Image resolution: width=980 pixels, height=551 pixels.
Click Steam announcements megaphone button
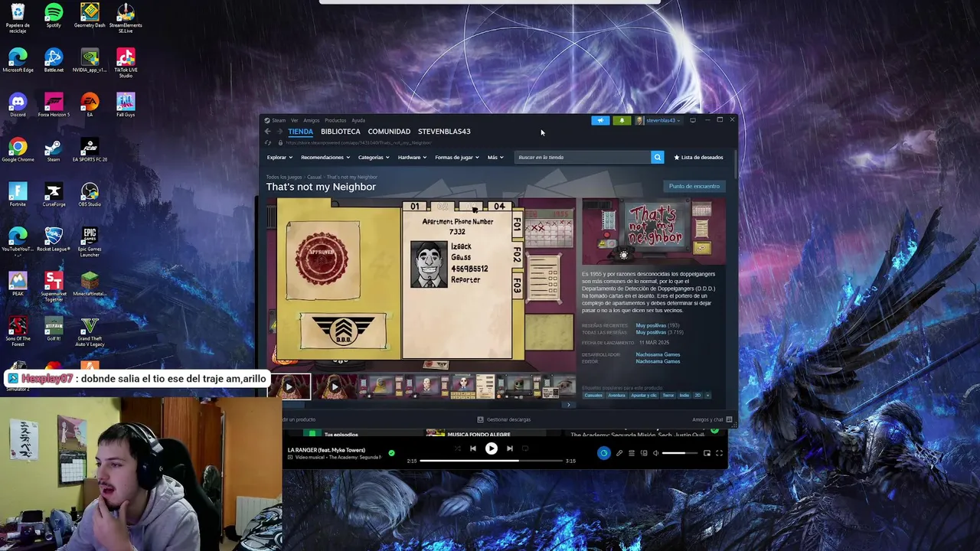[600, 120]
